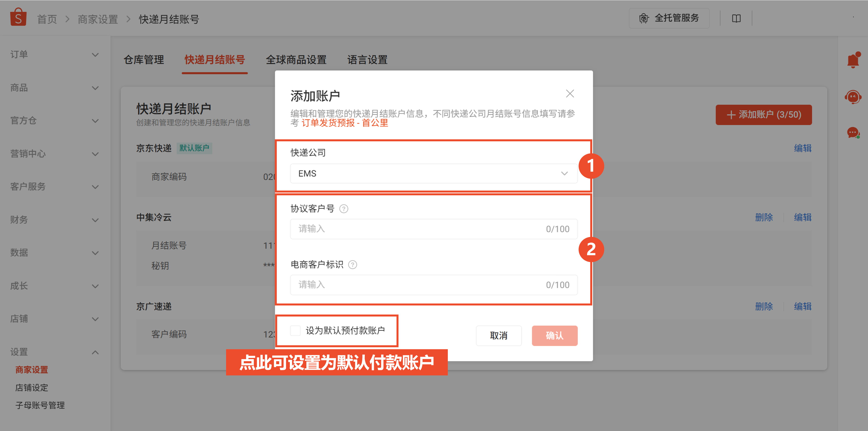Focus the 协议客户号 input field
Screen dimensions: 868x431
pos(434,229)
